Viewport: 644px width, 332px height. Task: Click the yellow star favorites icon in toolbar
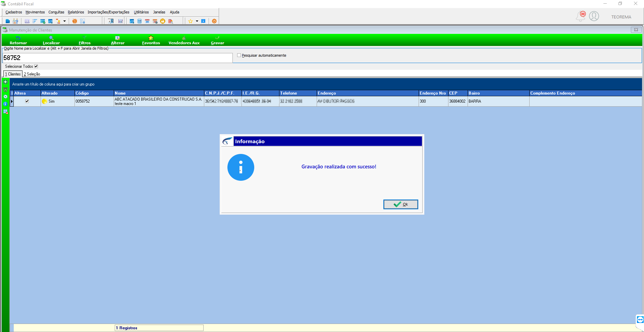[x=191, y=21]
